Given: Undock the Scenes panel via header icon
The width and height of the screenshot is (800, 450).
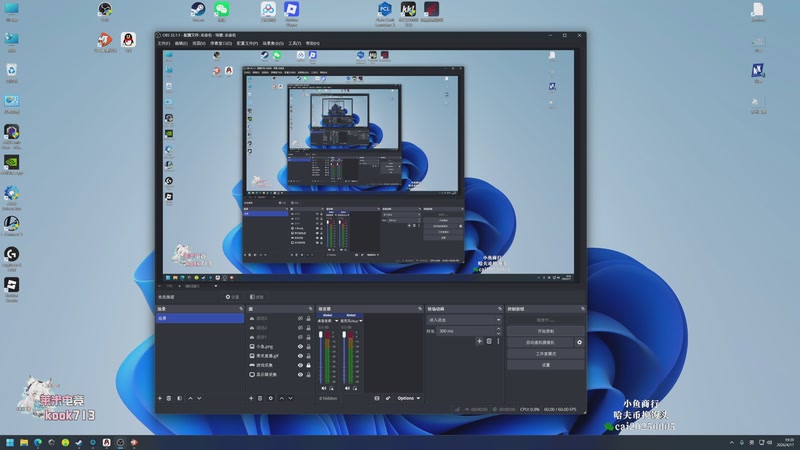Looking at the screenshot, I should [241, 309].
